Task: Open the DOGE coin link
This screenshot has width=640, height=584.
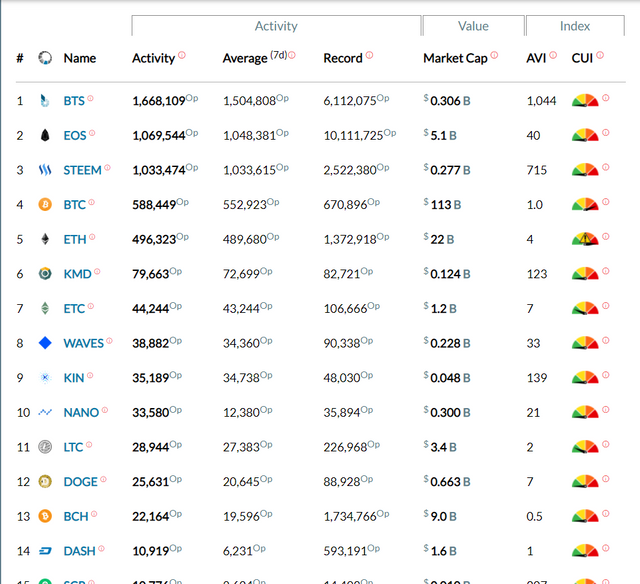Action: tap(80, 482)
